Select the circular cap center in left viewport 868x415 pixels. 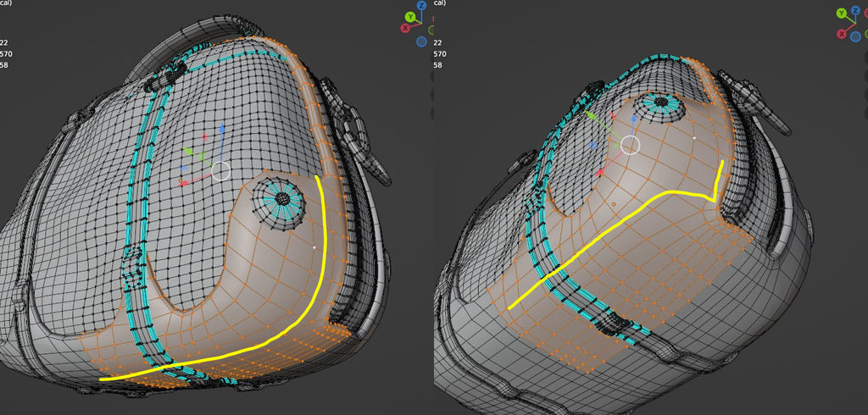[x=284, y=200]
